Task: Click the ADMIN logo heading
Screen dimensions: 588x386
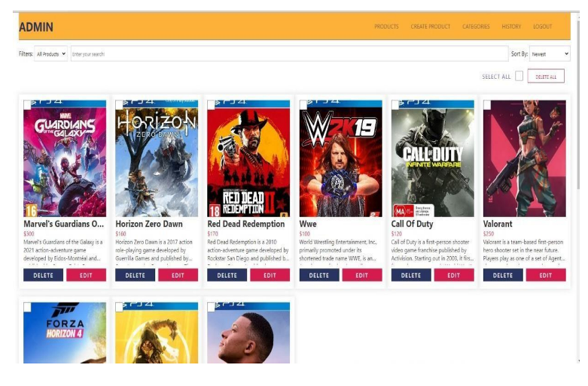Action: pyautogui.click(x=36, y=27)
